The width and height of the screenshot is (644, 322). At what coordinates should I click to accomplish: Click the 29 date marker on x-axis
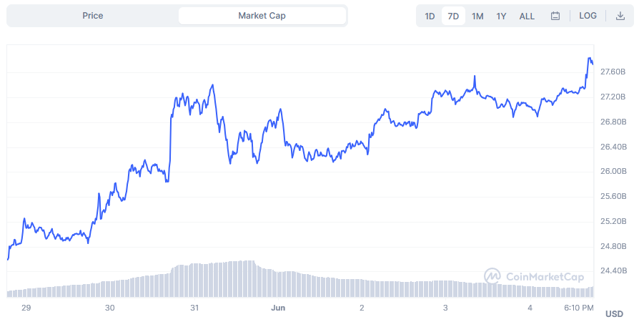[26, 308]
